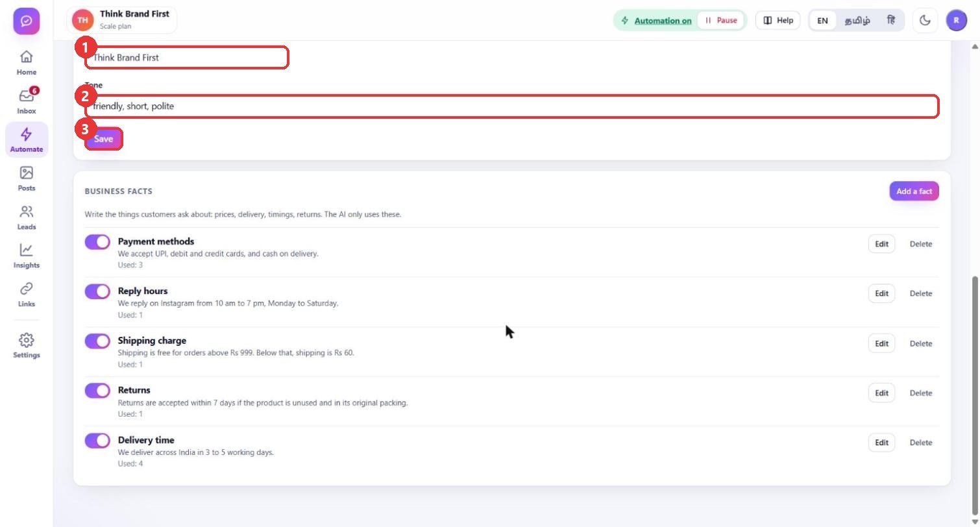The height and width of the screenshot is (527, 980).
Task: Switch to dark mode with moon icon
Action: click(x=925, y=20)
